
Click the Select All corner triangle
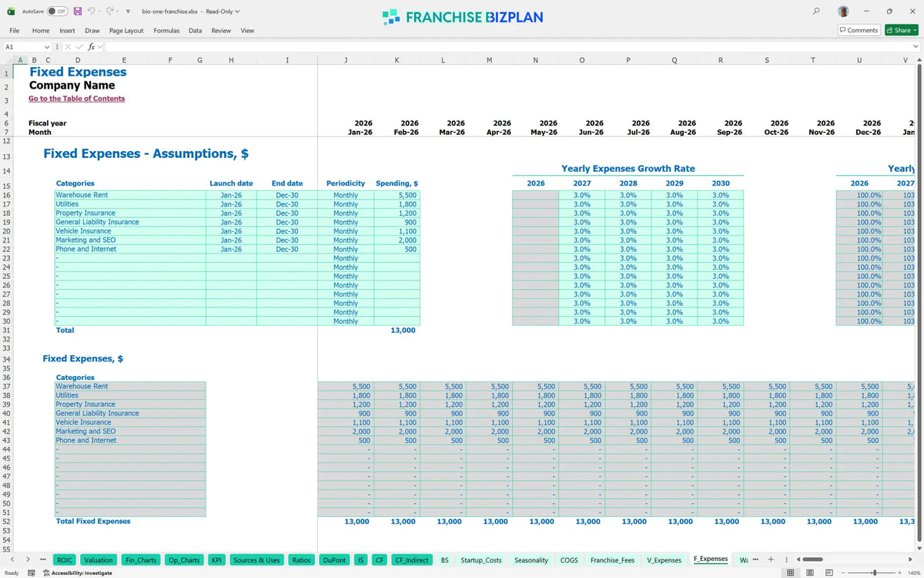click(8, 60)
